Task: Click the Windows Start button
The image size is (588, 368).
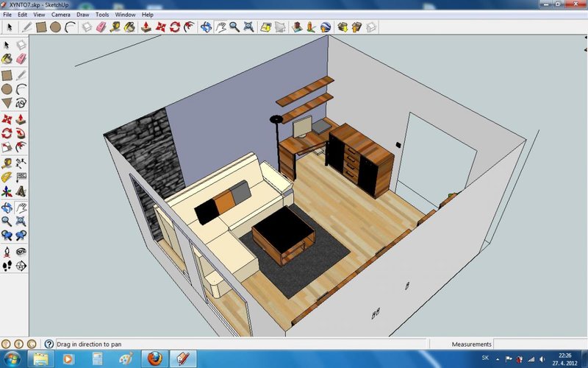Action: click(x=12, y=358)
